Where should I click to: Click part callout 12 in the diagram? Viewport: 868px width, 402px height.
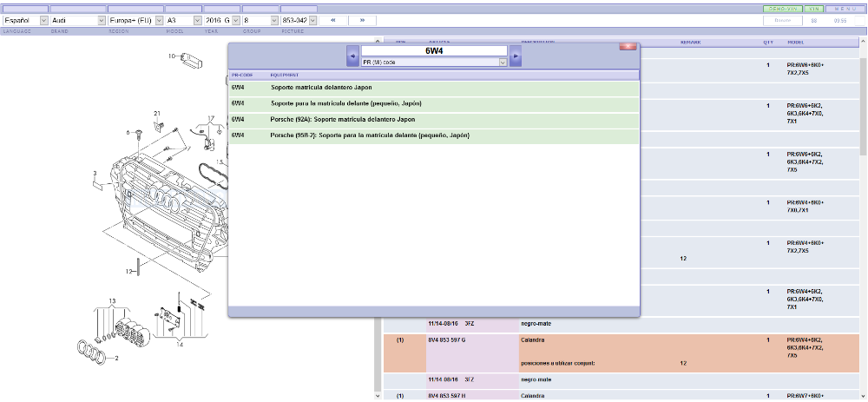coord(129,271)
